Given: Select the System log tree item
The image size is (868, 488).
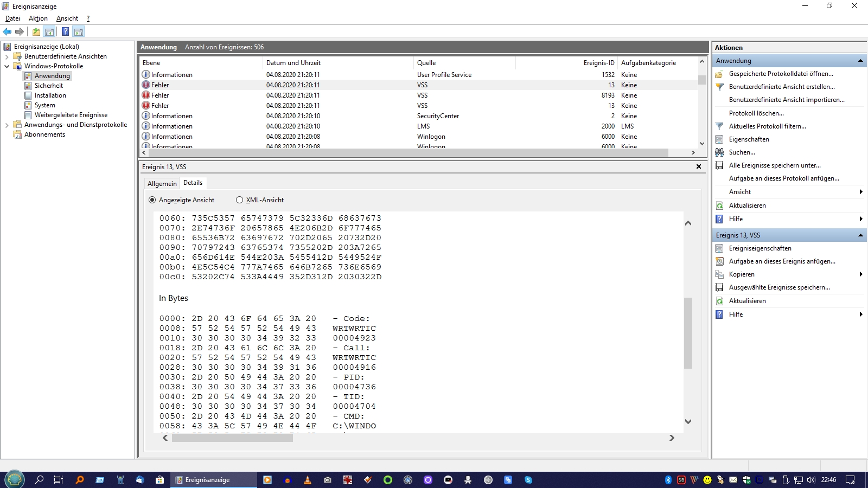Looking at the screenshot, I should click(44, 105).
